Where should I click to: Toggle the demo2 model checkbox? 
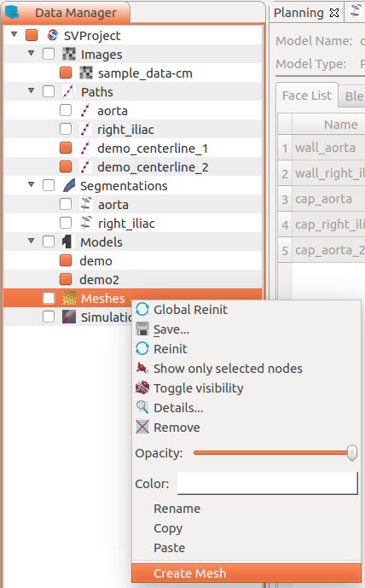pyautogui.click(x=66, y=279)
